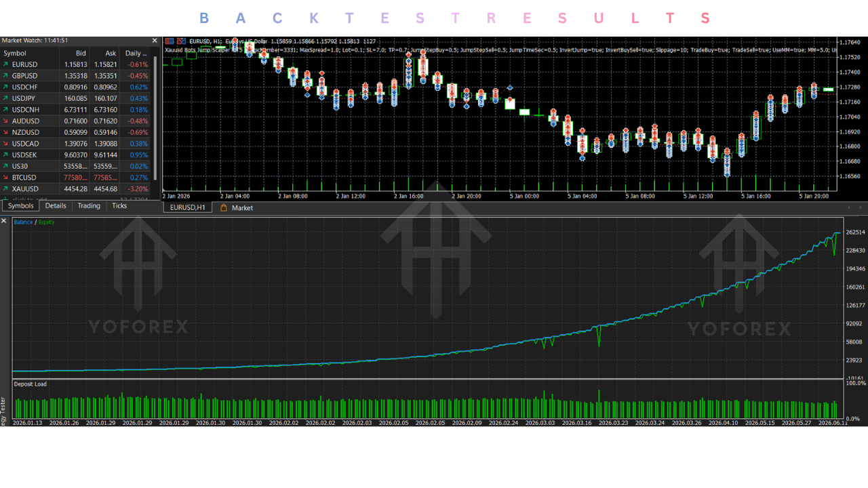Click the red down arrow beside BTCUSD

coord(6,178)
